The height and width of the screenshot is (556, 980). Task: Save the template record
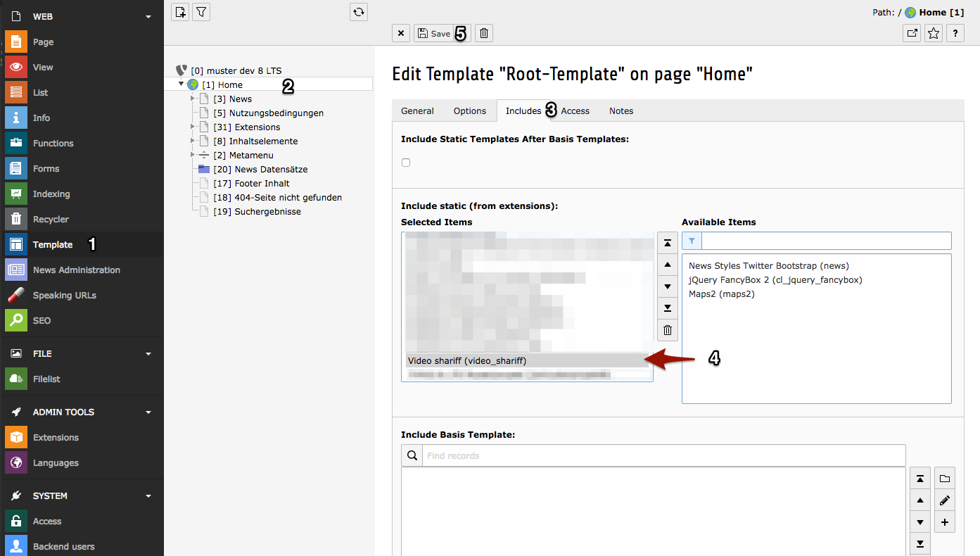pos(433,33)
